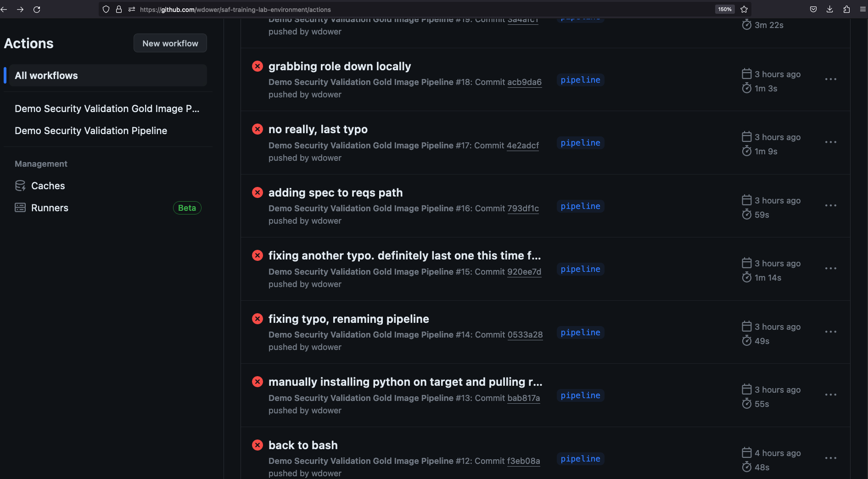Click the pipeline branch label for run #14
868x479 pixels.
click(x=580, y=332)
